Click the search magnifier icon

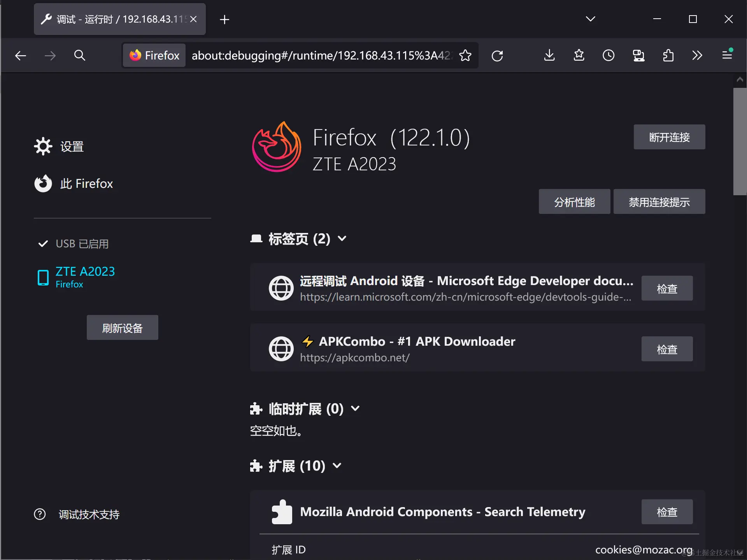tap(79, 56)
